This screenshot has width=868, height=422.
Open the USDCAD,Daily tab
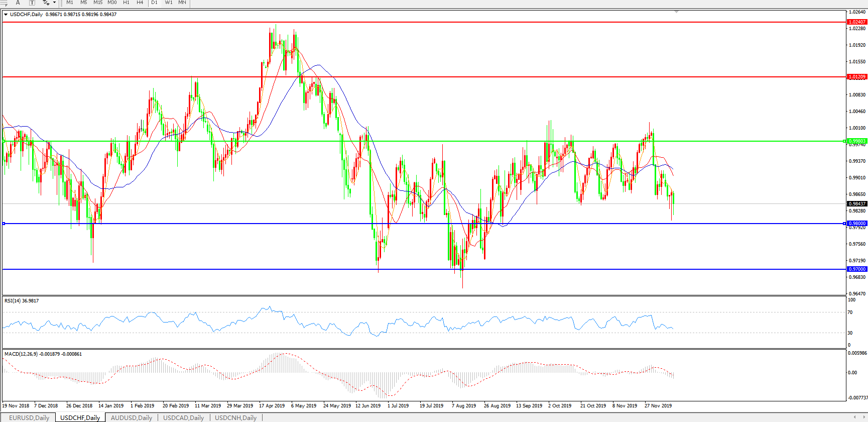click(x=183, y=417)
